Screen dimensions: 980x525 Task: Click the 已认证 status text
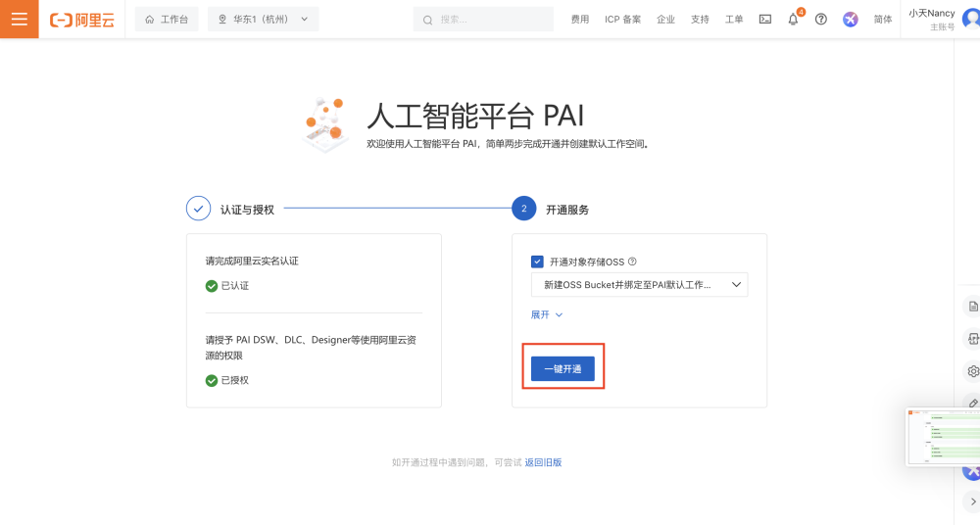tap(235, 286)
